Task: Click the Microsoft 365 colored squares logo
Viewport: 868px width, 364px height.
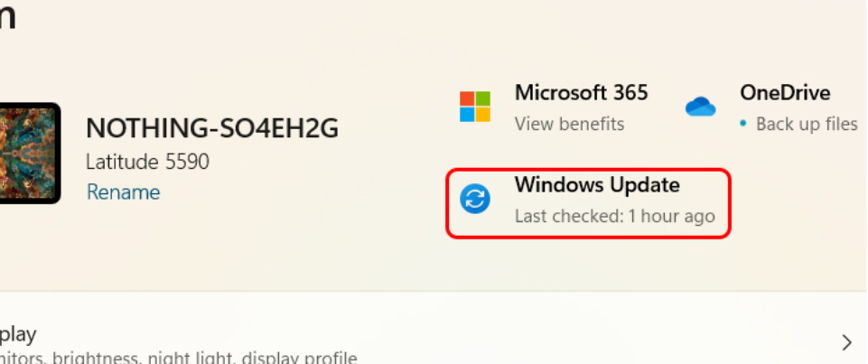Action: coord(474,106)
